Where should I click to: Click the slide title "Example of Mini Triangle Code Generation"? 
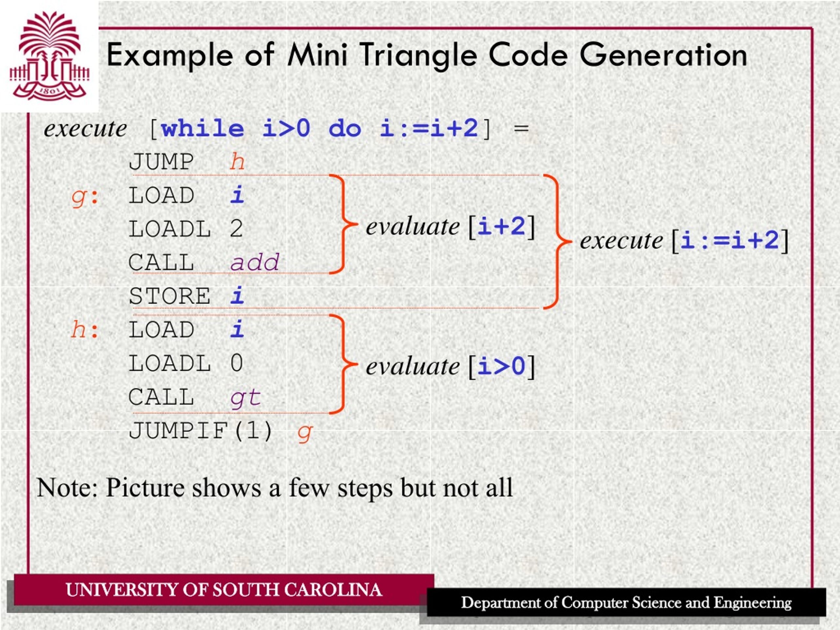point(427,55)
